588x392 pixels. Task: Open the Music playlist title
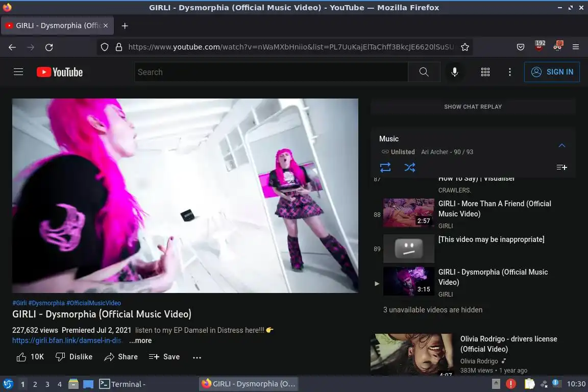(389, 139)
